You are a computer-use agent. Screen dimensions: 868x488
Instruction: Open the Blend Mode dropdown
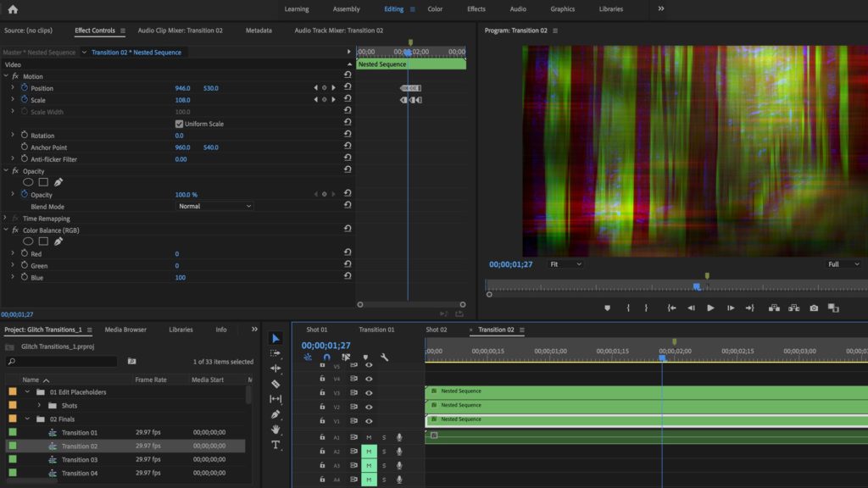tap(214, 207)
